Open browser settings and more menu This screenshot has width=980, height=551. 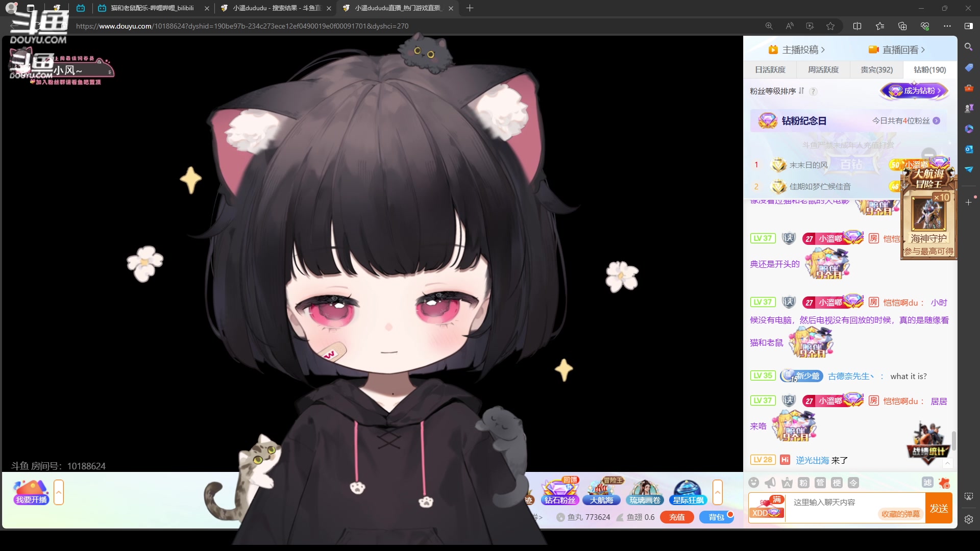(x=947, y=26)
